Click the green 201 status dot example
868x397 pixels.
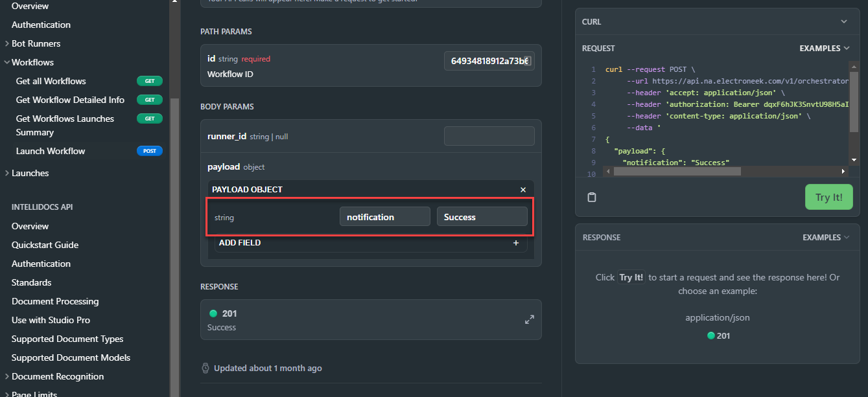coord(711,335)
